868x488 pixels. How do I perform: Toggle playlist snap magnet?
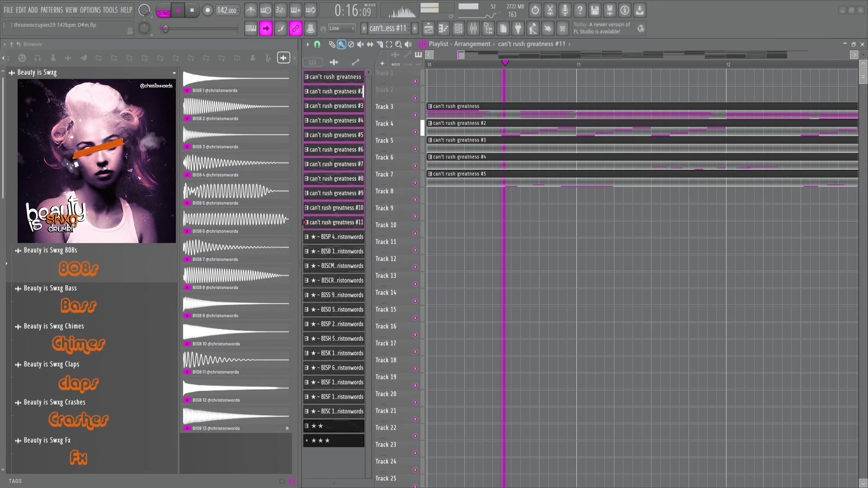tap(317, 44)
